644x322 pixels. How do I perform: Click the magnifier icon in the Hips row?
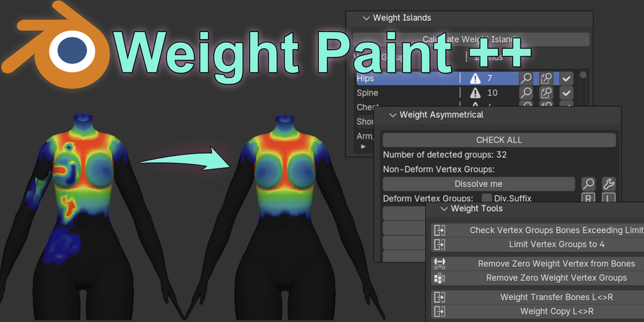[525, 78]
